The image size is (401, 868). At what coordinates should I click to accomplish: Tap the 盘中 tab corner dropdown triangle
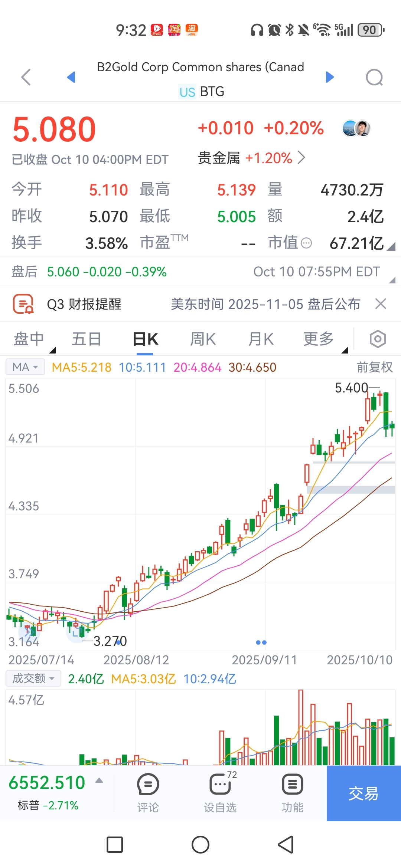52,350
